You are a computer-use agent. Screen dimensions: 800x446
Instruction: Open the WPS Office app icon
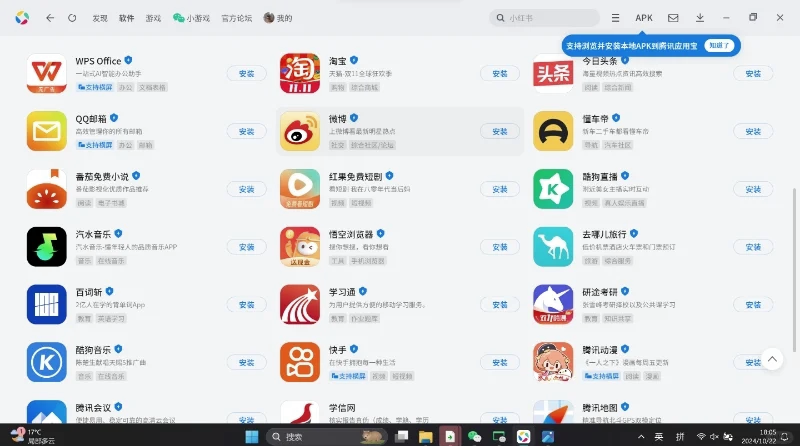46,73
